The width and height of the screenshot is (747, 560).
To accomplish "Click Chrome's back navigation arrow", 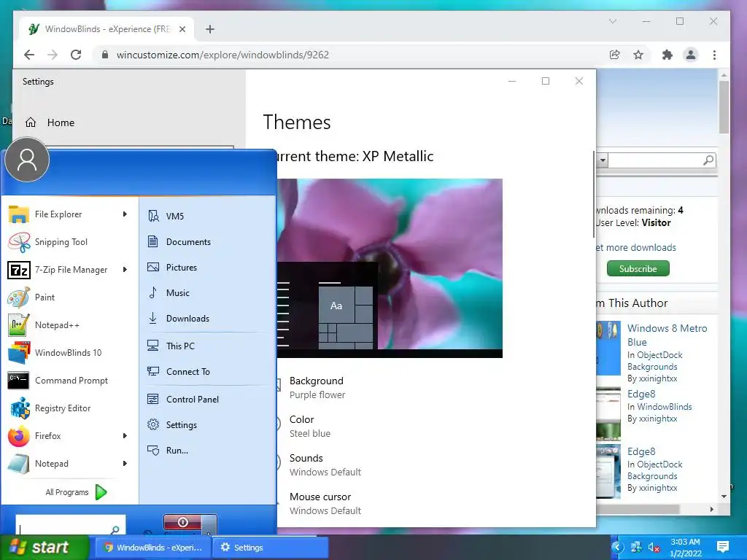I will [x=29, y=55].
